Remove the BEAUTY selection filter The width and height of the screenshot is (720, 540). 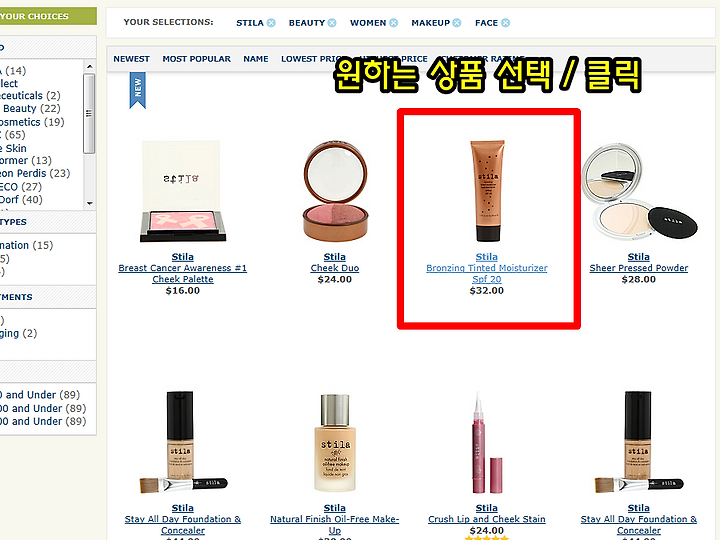tap(332, 23)
